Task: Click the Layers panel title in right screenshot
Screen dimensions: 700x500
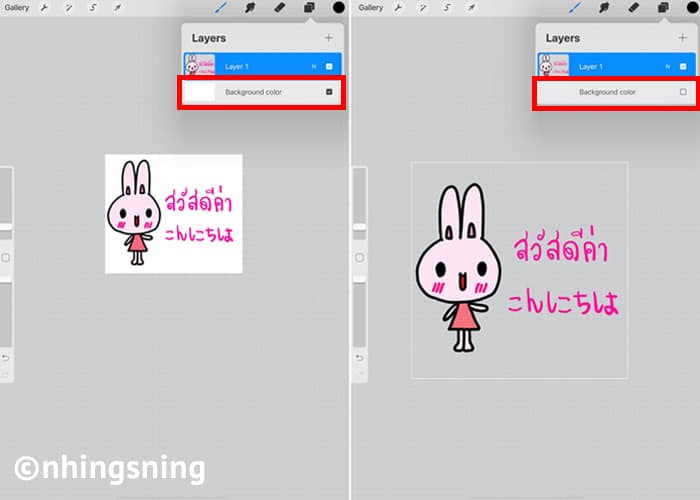Action: pyautogui.click(x=562, y=38)
